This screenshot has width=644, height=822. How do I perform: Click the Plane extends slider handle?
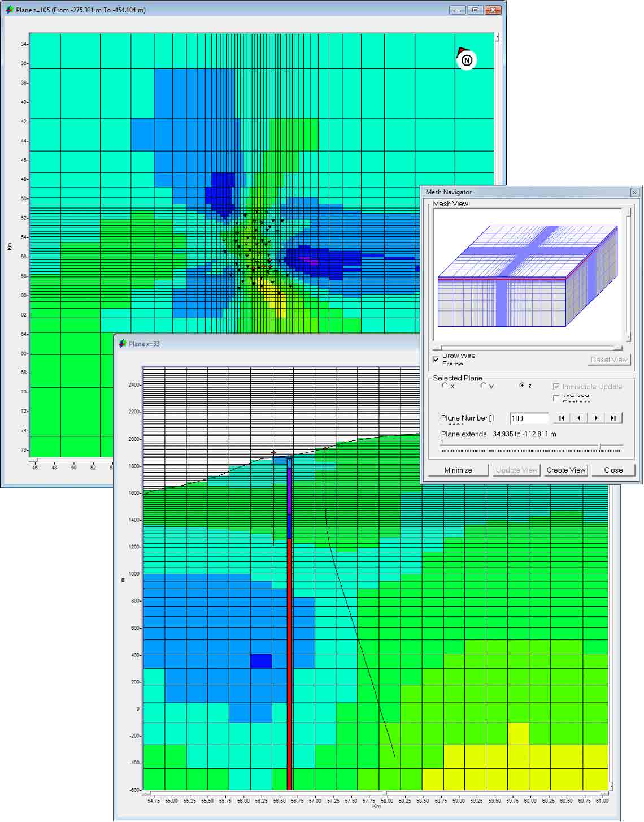601,445
